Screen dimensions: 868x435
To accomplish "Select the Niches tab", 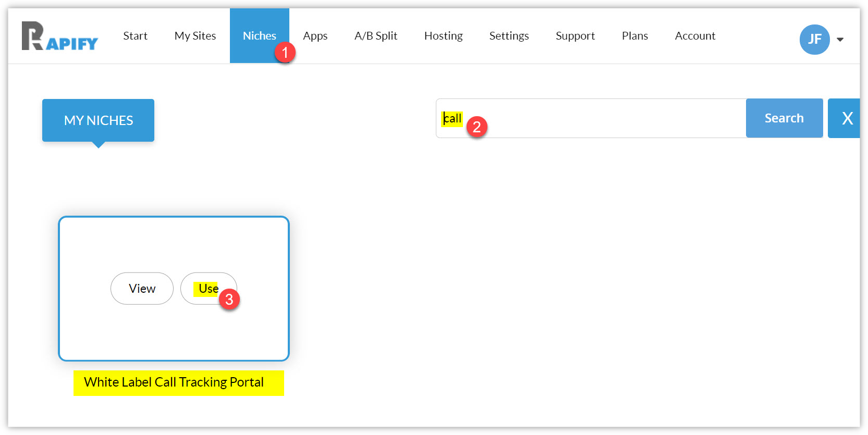I will [259, 36].
